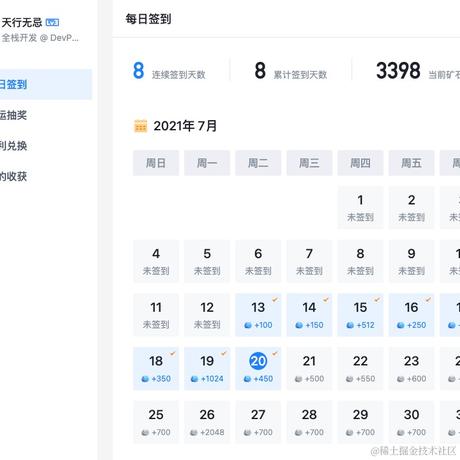
Task: Click the 周二 weekday header
Action: pos(258,163)
